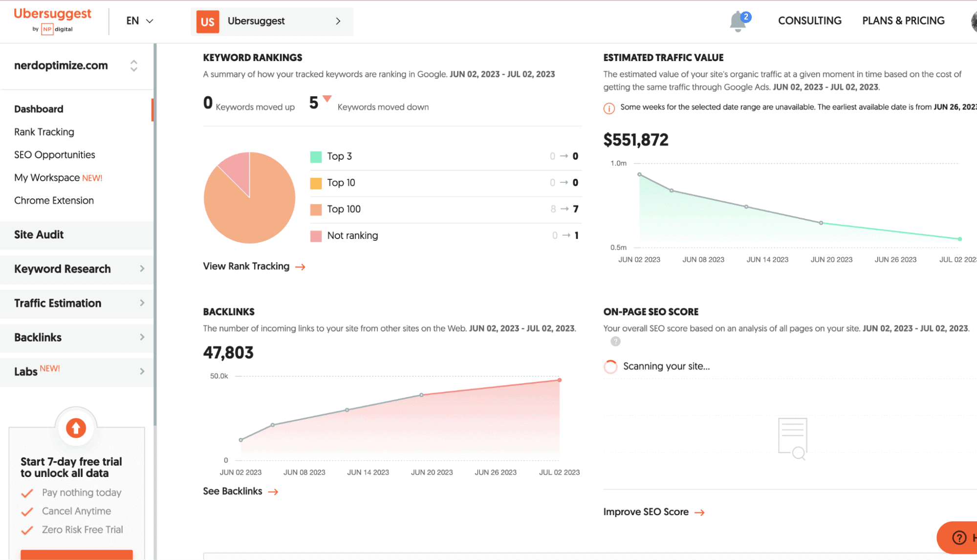977x560 pixels.
Task: Expand the EN language dropdown
Action: point(139,21)
